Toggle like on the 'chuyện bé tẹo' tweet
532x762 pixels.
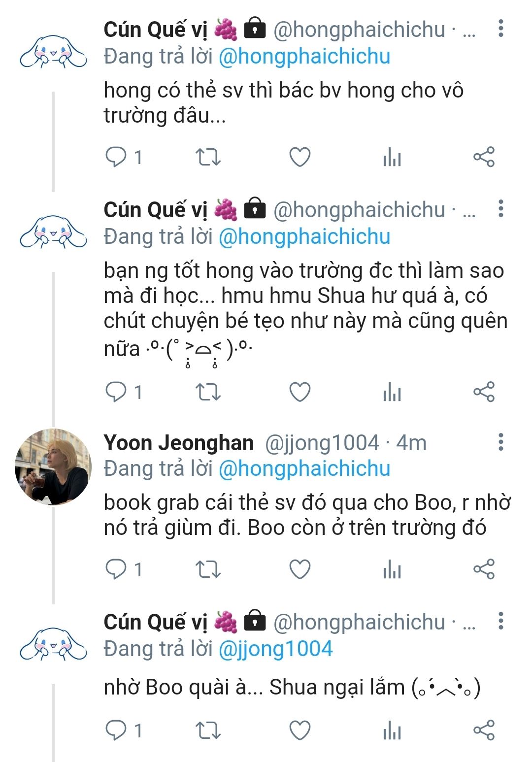[x=299, y=392]
